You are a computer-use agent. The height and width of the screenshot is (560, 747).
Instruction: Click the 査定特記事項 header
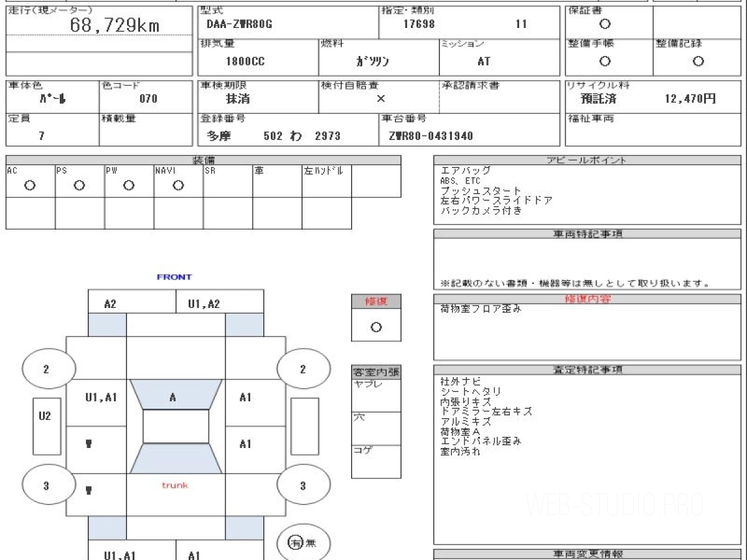[587, 370]
